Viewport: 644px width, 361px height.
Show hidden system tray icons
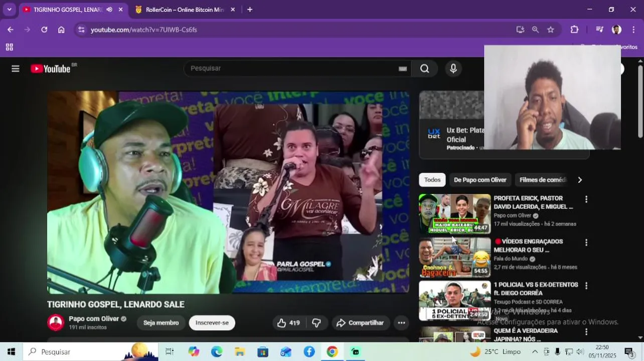pyautogui.click(x=535, y=351)
